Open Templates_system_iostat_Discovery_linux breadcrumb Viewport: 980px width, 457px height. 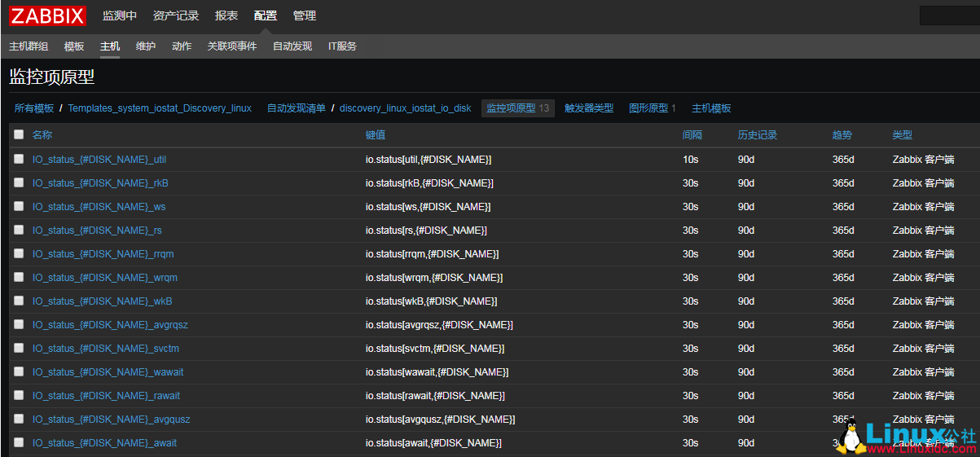point(160,108)
